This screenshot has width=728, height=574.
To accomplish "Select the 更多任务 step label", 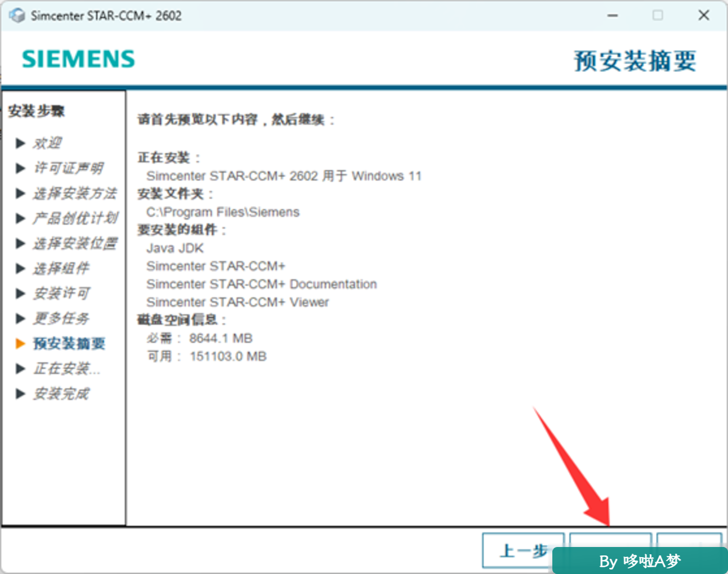I will click(61, 319).
